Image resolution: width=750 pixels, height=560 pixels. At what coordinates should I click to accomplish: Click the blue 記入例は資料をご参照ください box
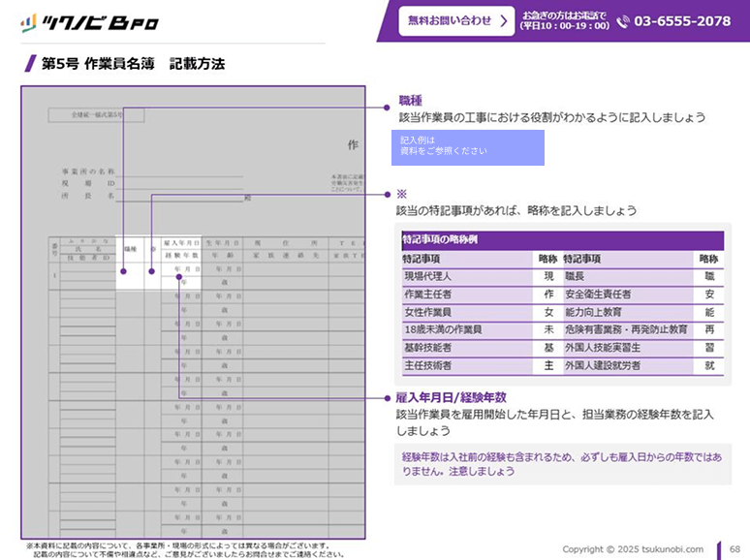(468, 148)
